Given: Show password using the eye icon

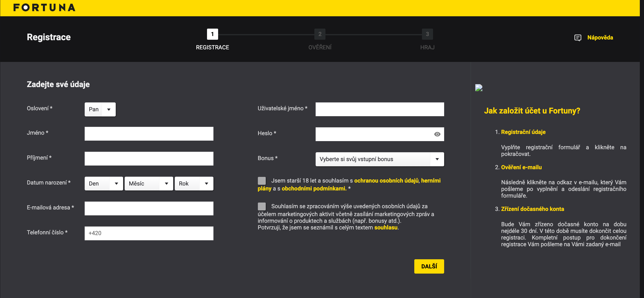Looking at the screenshot, I should (x=437, y=134).
